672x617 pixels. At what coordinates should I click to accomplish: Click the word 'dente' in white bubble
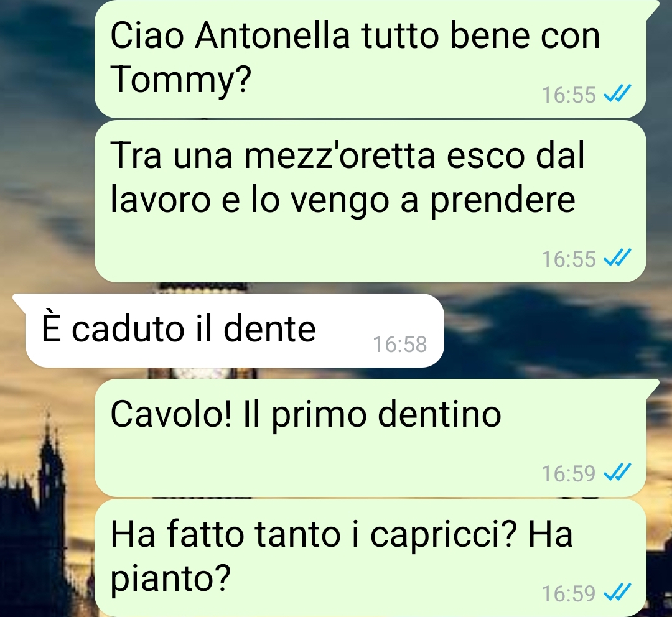pyautogui.click(x=269, y=329)
